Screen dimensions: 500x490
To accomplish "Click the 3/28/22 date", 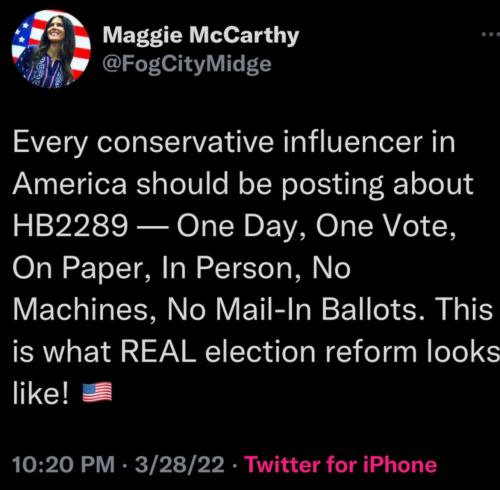I will pyautogui.click(x=180, y=464).
